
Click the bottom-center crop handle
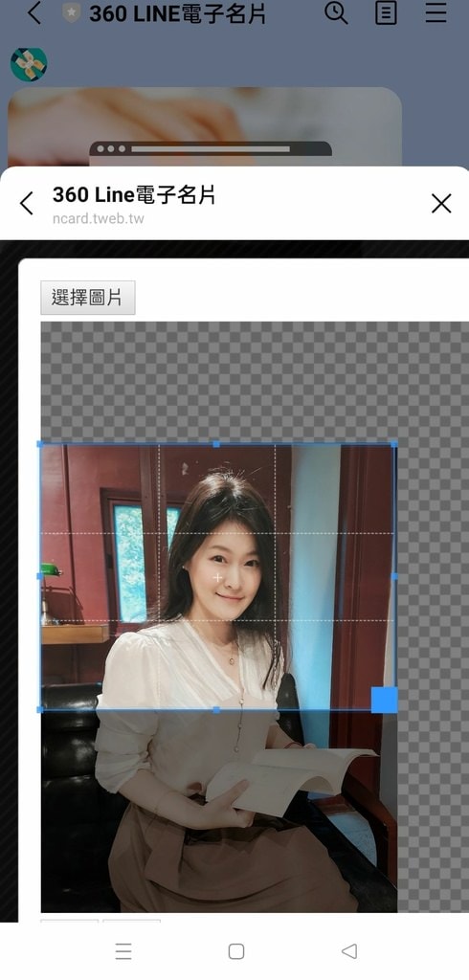pos(216,710)
